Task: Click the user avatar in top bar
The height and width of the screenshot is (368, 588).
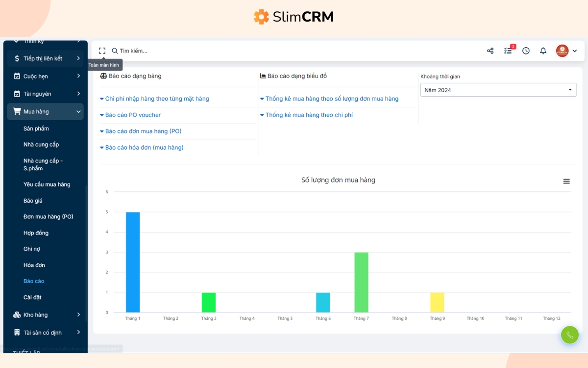Action: tap(562, 51)
